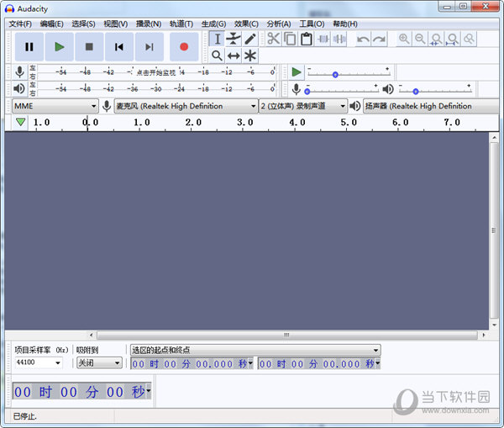Skip to start of project
Image resolution: width=504 pixels, height=428 pixels.
[x=119, y=47]
